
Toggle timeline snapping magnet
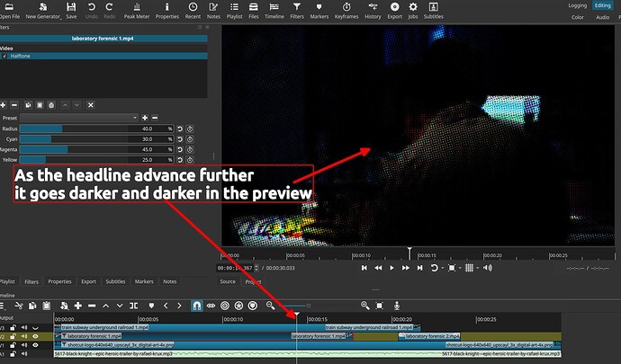196,306
